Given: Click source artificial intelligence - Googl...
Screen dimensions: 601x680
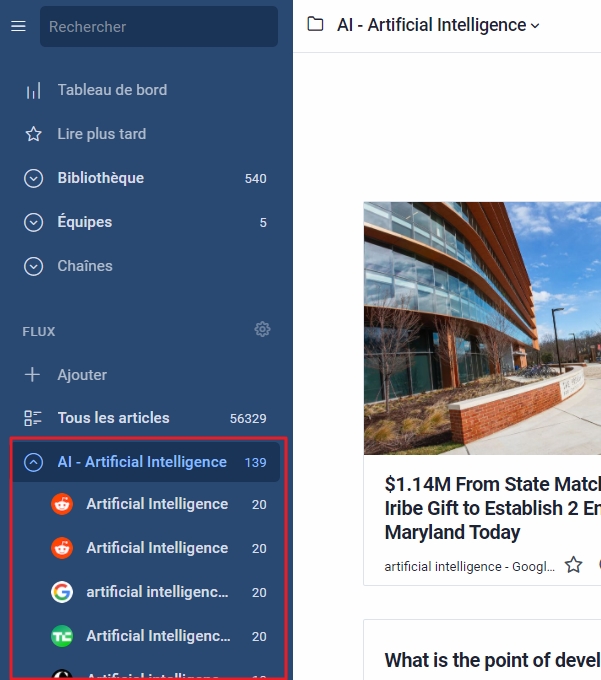Looking at the screenshot, I should click(469, 566).
